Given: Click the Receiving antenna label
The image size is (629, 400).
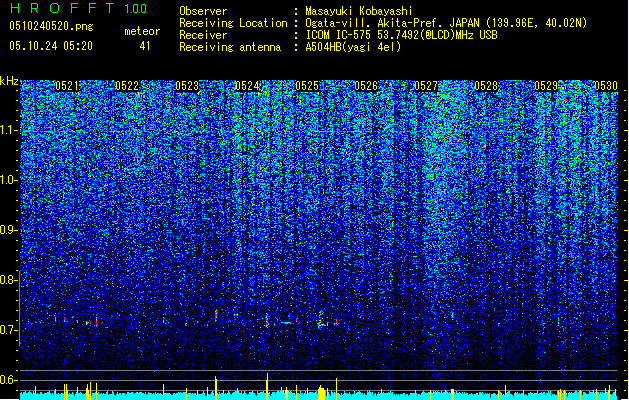Looking at the screenshot, I should 230,47.
